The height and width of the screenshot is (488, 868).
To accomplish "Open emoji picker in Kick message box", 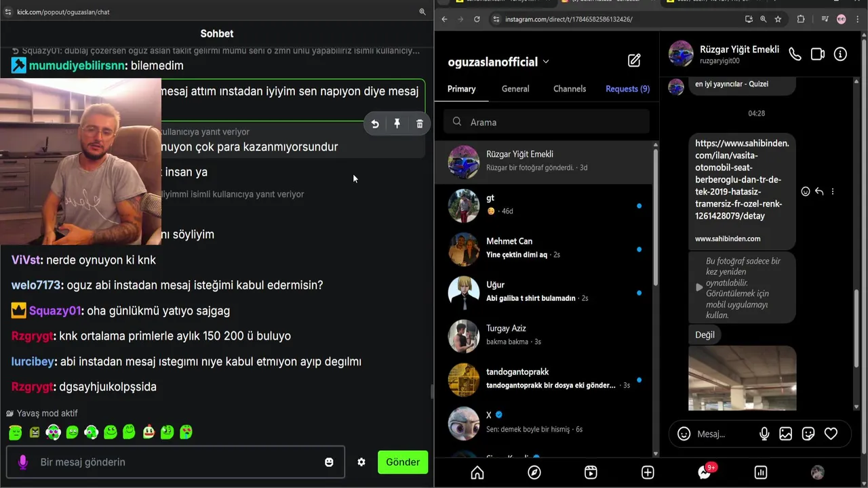I will [329, 462].
